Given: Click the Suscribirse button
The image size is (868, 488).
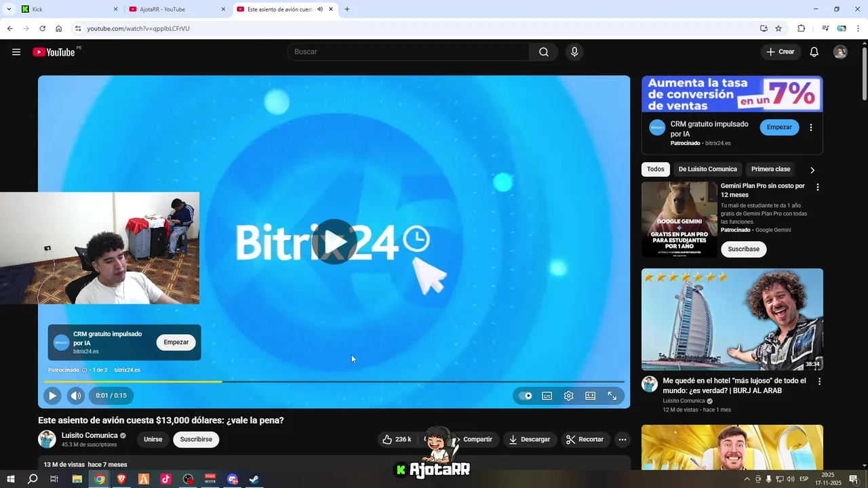Looking at the screenshot, I should (x=196, y=439).
